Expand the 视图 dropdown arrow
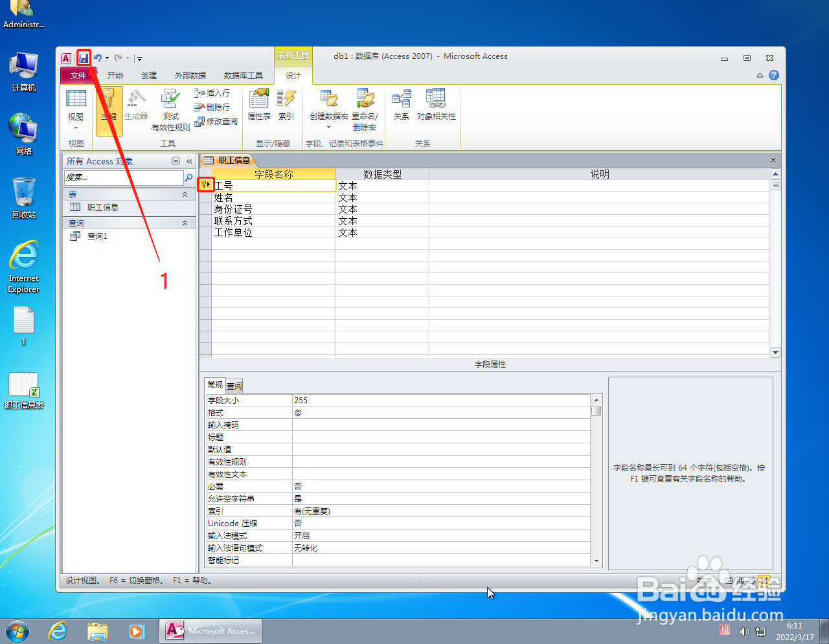The height and width of the screenshot is (644, 829). [76, 128]
